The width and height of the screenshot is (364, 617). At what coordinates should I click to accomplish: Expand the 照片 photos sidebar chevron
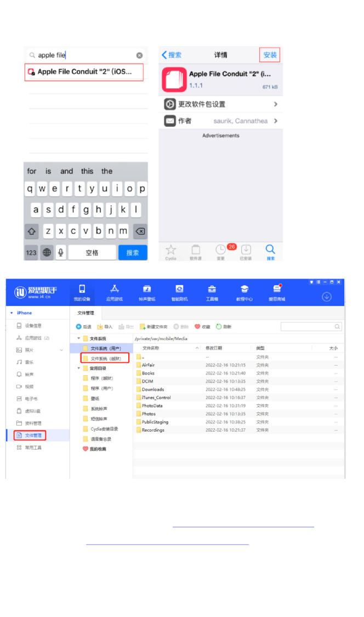coord(61,350)
